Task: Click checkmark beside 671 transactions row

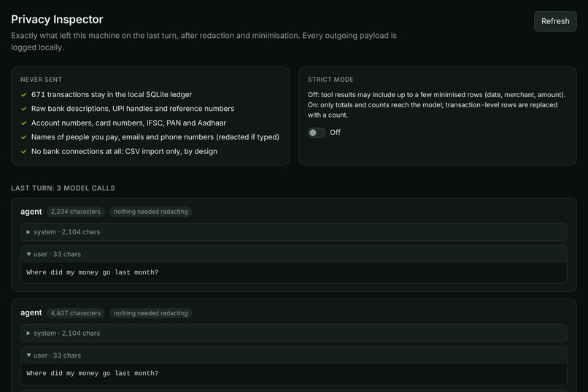Action: pyautogui.click(x=24, y=94)
